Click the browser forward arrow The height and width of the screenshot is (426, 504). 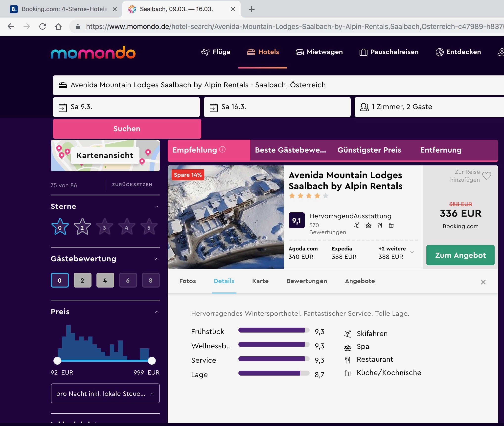click(x=27, y=26)
